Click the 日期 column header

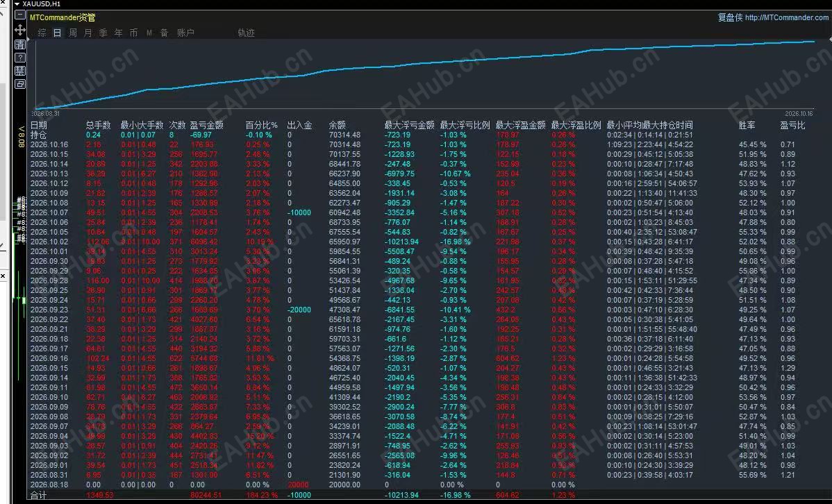[39, 125]
